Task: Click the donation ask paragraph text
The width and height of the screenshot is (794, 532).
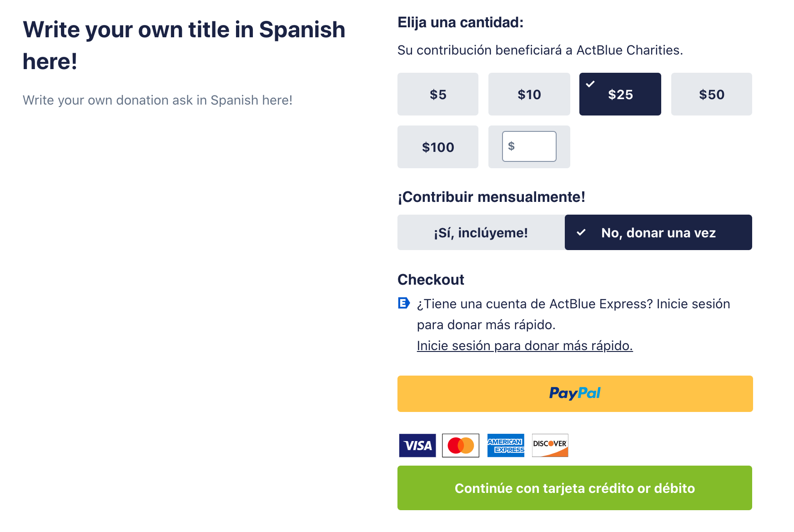Action: 158,100
